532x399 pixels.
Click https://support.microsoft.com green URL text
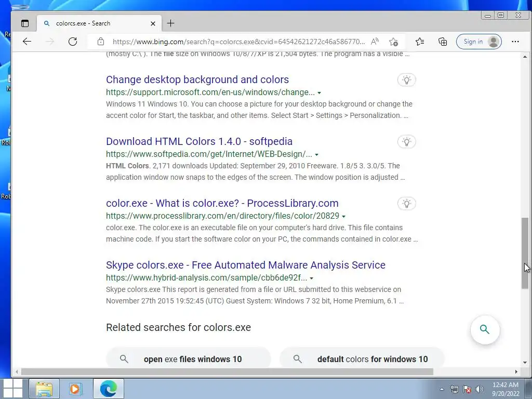(x=210, y=92)
